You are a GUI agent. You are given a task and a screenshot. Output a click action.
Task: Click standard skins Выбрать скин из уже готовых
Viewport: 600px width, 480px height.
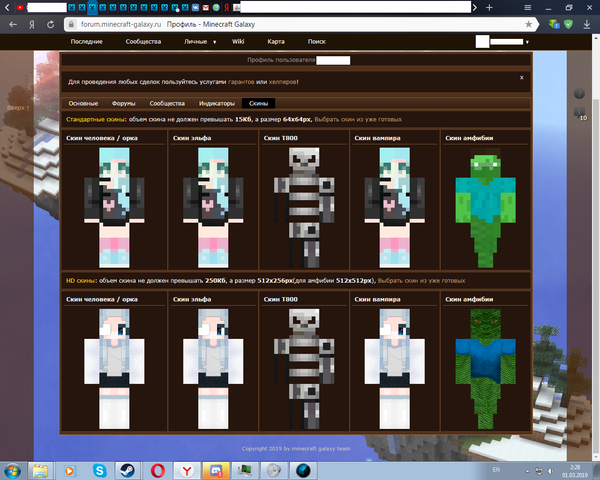coord(358,119)
